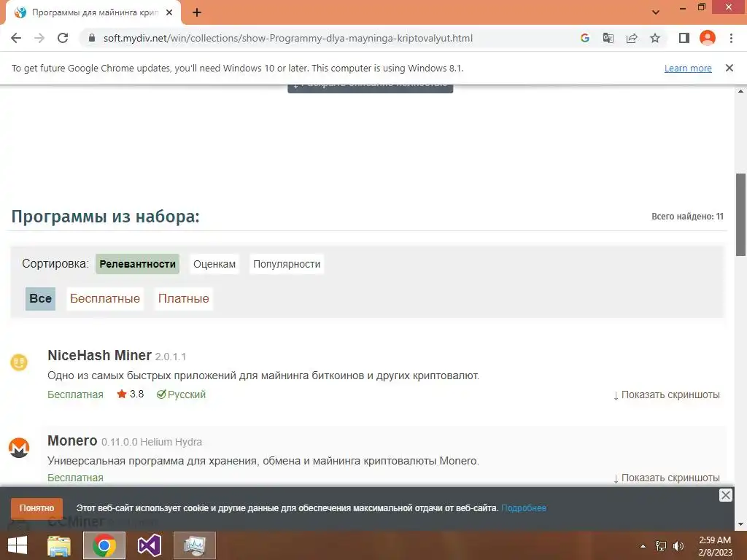
Task: Open the NiceHash Miner title link
Action: point(99,355)
